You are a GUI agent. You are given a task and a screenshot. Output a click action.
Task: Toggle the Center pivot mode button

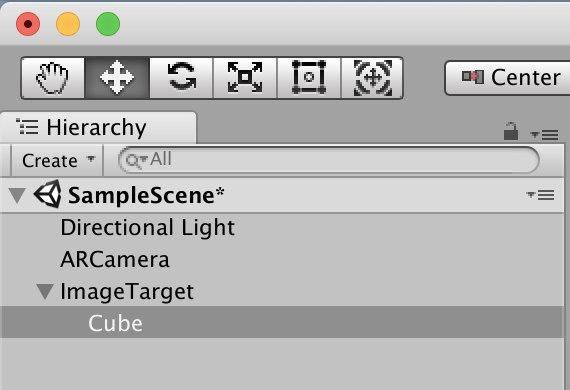coord(507,78)
